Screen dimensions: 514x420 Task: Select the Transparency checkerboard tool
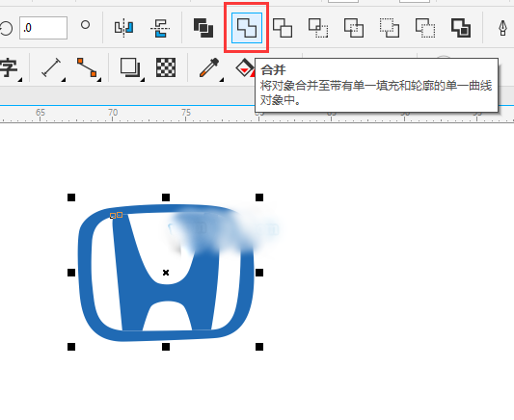pyautogui.click(x=166, y=67)
